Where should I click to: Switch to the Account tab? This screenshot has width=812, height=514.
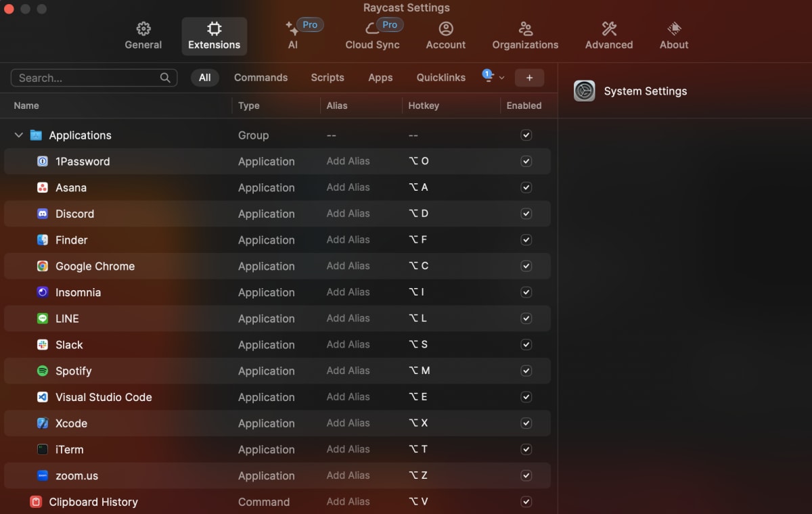click(446, 36)
